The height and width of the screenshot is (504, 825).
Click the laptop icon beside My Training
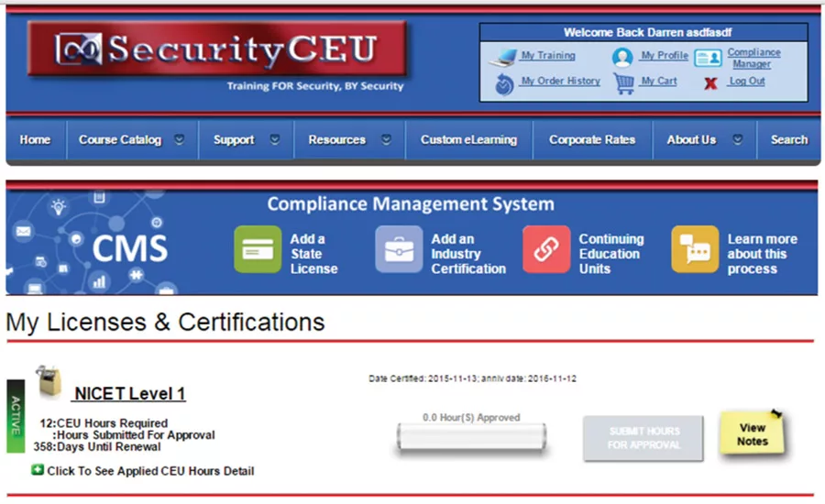tap(502, 58)
